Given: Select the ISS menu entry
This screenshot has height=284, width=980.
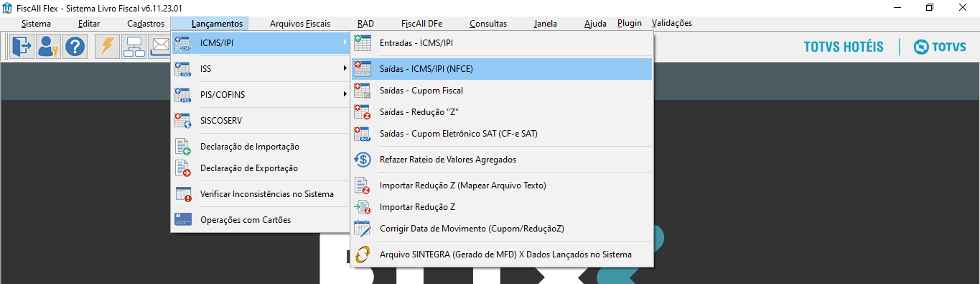Looking at the screenshot, I should [x=261, y=69].
